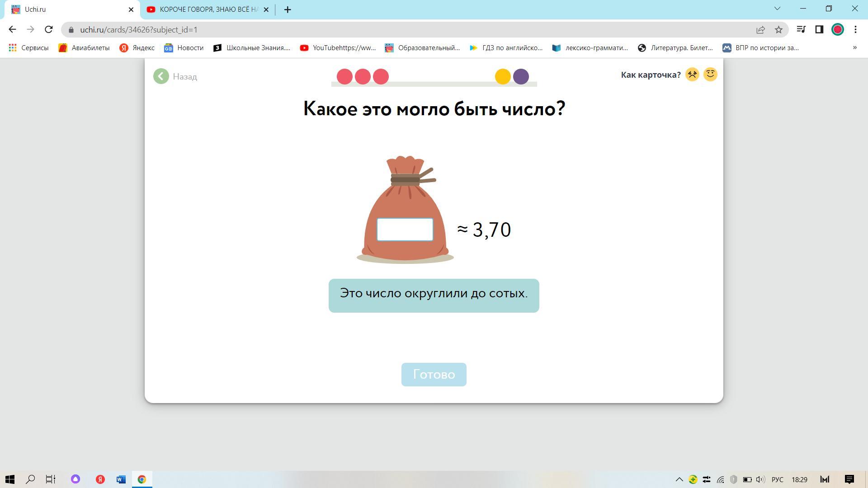Bookmark page with star icon

pos(778,30)
